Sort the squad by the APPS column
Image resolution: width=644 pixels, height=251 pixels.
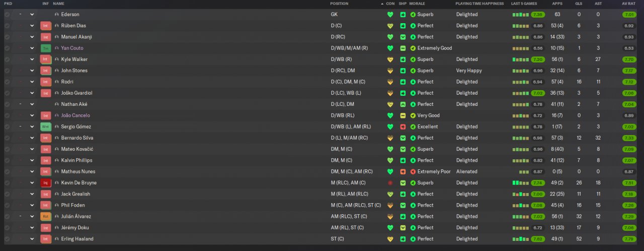tap(557, 4)
